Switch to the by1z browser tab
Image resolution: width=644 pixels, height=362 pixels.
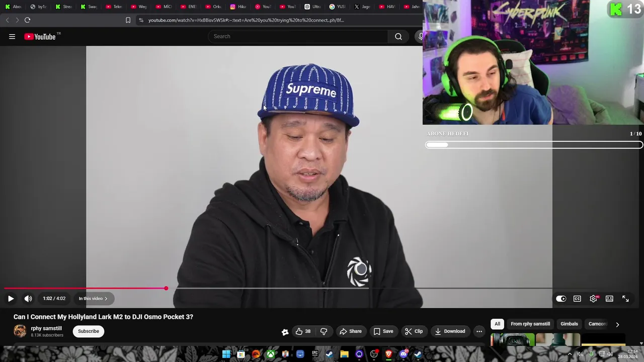(38, 7)
